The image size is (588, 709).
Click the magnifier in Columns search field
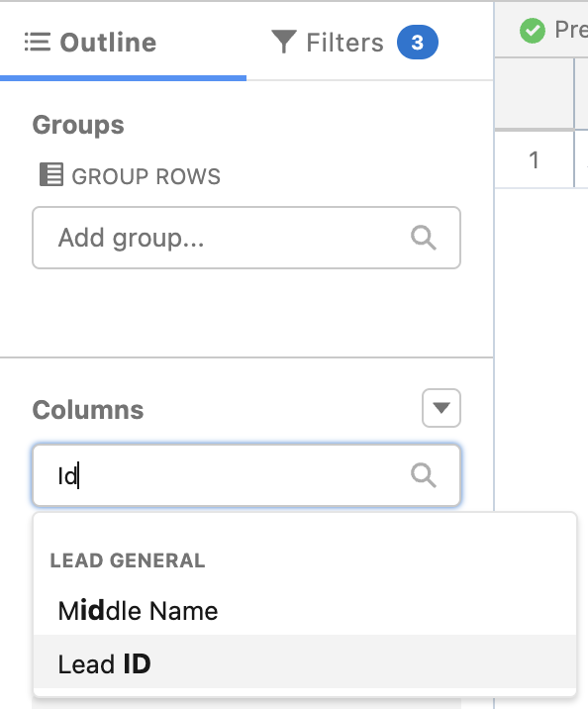pos(424,475)
